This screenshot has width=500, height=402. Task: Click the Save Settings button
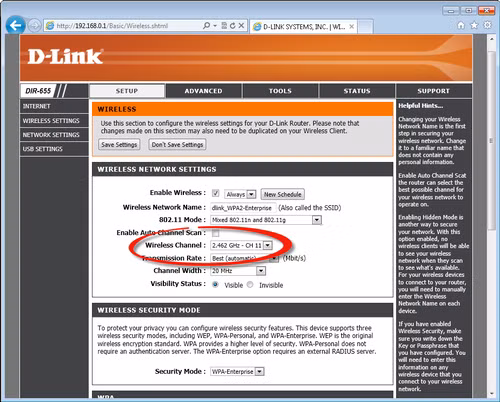point(119,144)
